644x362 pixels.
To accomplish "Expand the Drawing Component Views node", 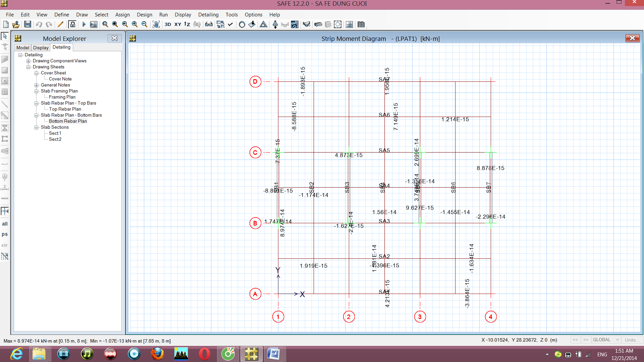I will (x=29, y=61).
